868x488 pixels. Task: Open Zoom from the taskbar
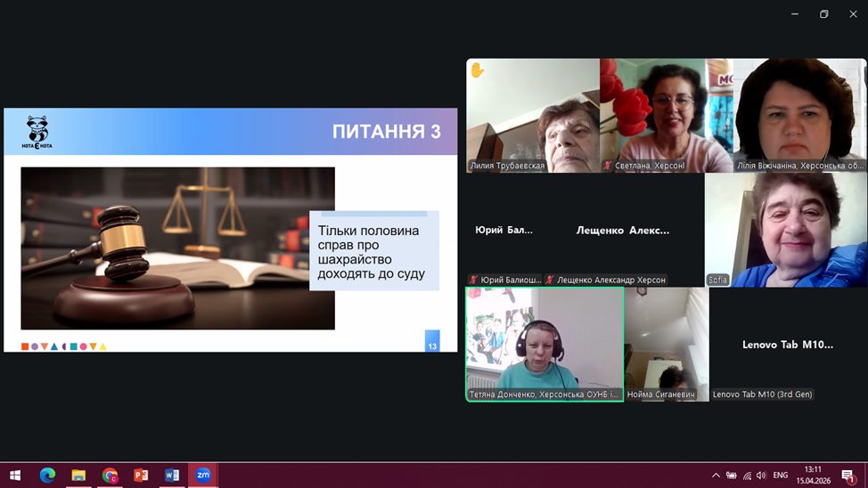pyautogui.click(x=202, y=475)
